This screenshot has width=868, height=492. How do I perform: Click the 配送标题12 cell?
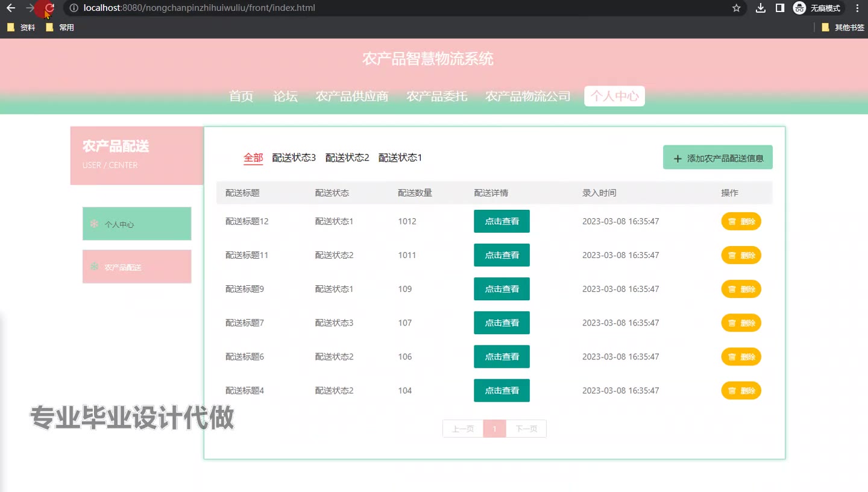pos(247,221)
